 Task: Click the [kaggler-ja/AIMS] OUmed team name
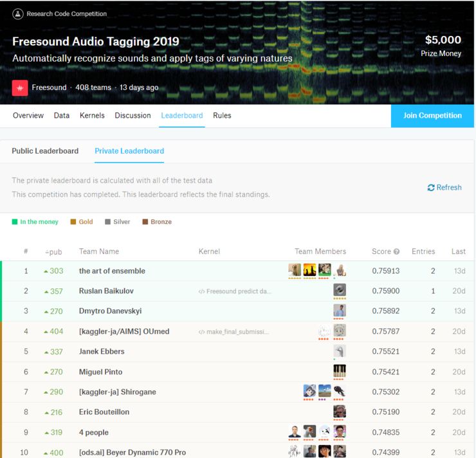(124, 331)
